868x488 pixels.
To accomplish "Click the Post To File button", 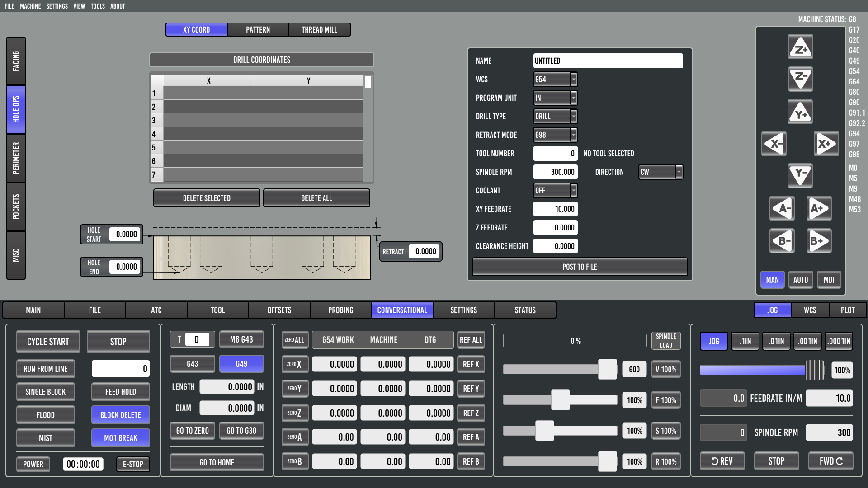I will [580, 267].
